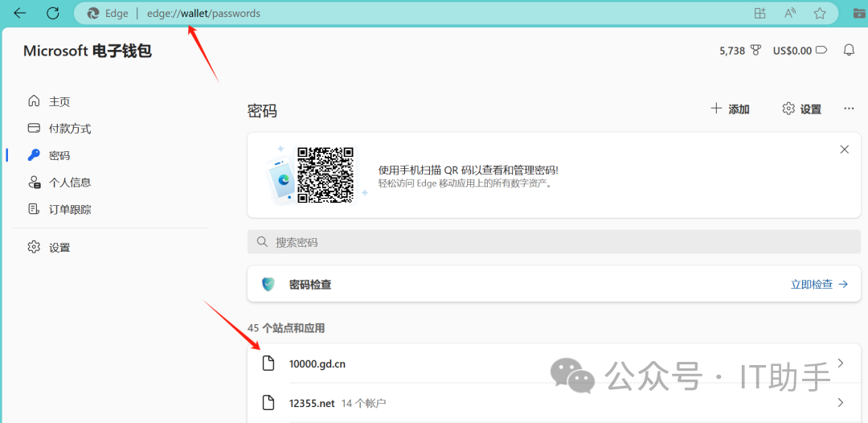
Task: Click the card icon beside 付款方式
Action: (x=34, y=128)
